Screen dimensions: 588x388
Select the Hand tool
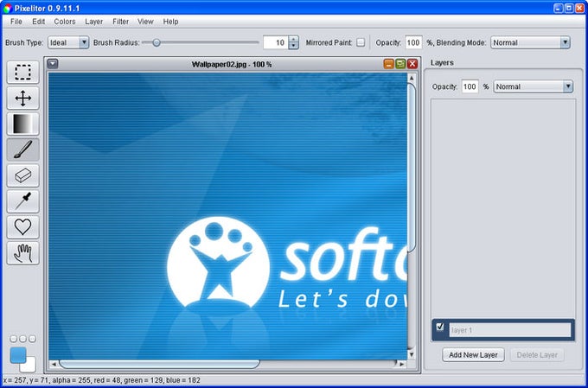tap(22, 253)
